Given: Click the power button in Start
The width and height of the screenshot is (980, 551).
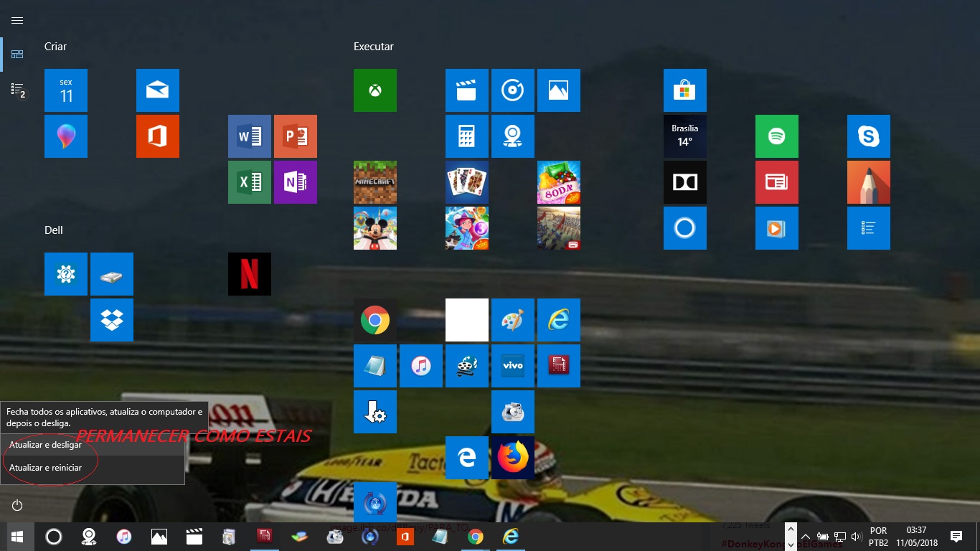Looking at the screenshot, I should [17, 505].
